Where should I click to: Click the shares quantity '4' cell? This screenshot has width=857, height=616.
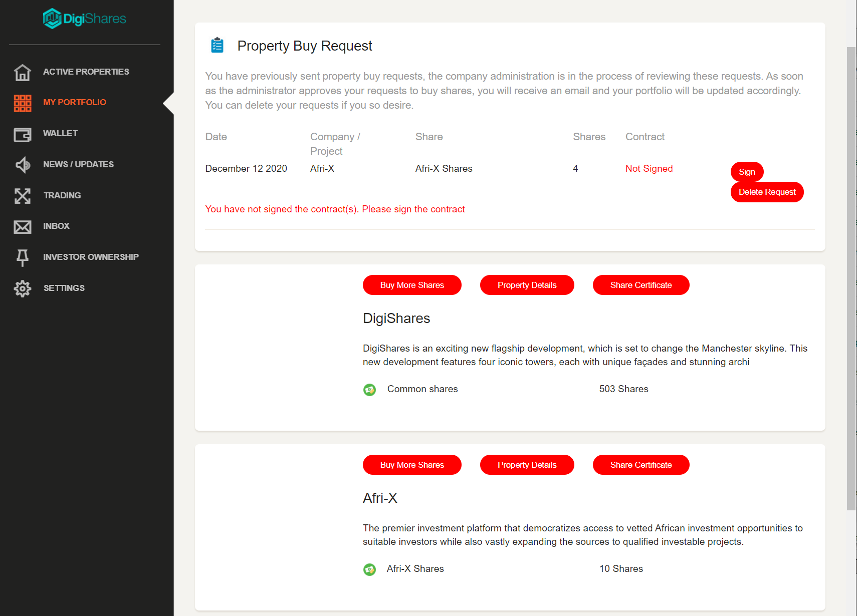(x=575, y=169)
